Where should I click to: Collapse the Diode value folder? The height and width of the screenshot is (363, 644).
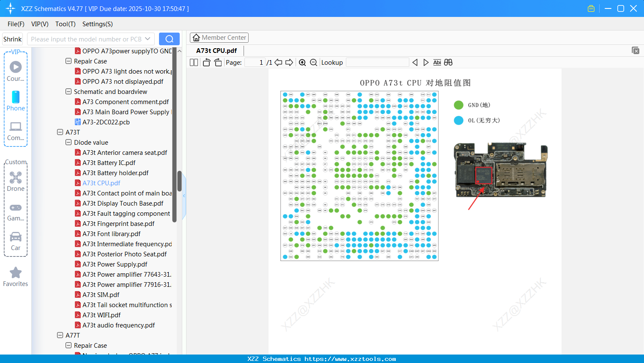pos(69,142)
